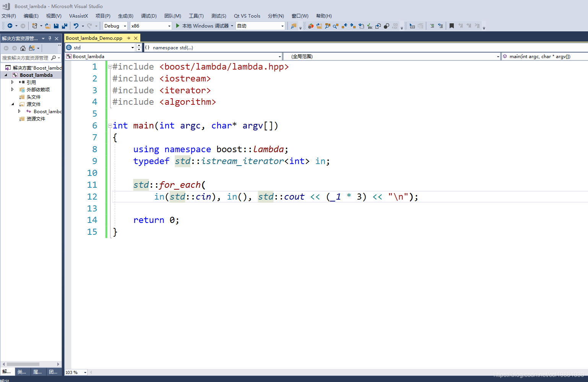The image size is (588, 382).
Task: Open the Qt VS Tools menu
Action: coord(247,16)
